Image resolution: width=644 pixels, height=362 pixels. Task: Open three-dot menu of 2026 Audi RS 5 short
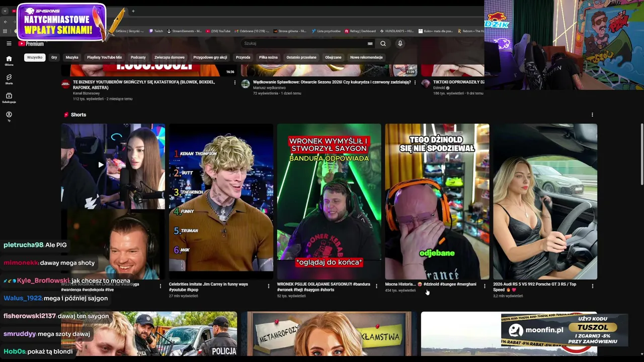pyautogui.click(x=592, y=286)
